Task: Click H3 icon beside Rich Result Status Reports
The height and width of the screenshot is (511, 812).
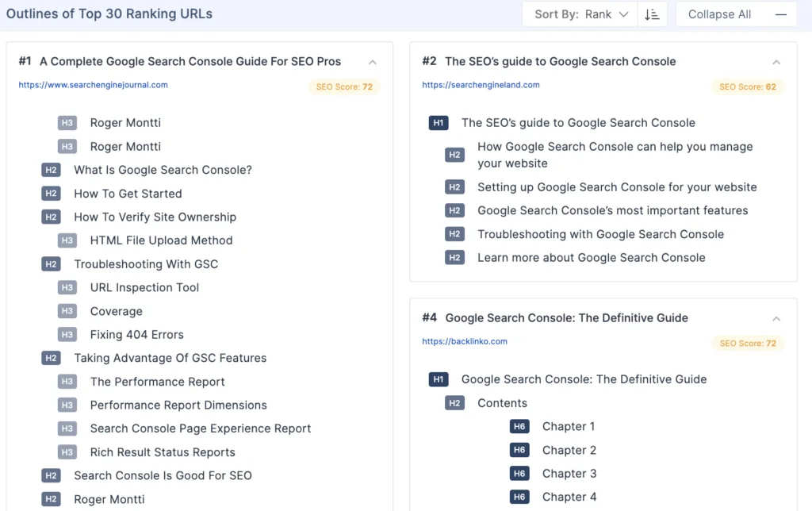Action: tap(67, 452)
